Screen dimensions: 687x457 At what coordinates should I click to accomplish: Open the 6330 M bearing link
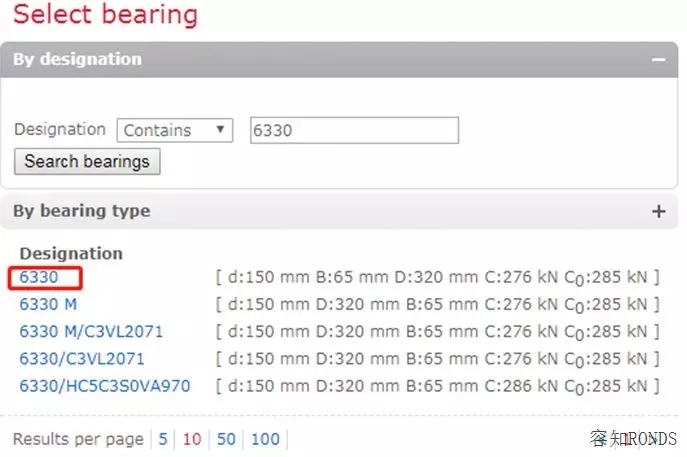[48, 304]
